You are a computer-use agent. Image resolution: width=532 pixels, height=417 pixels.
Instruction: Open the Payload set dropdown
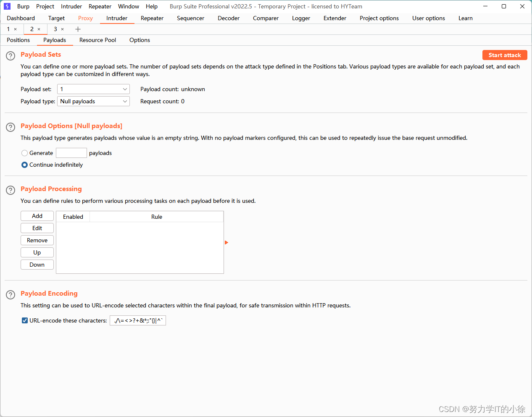point(93,89)
